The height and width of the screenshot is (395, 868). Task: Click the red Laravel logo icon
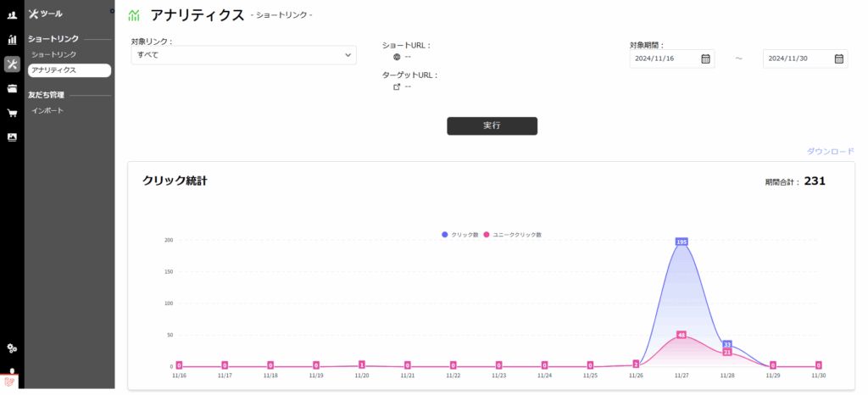pos(9,381)
